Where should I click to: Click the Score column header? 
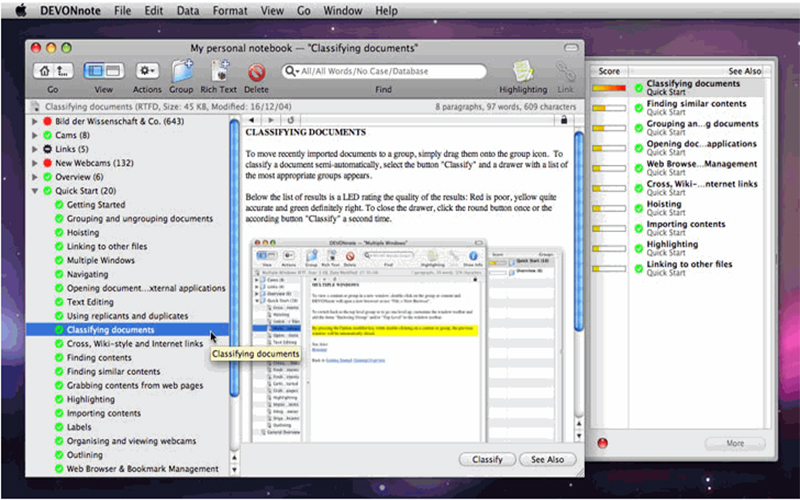(609, 71)
